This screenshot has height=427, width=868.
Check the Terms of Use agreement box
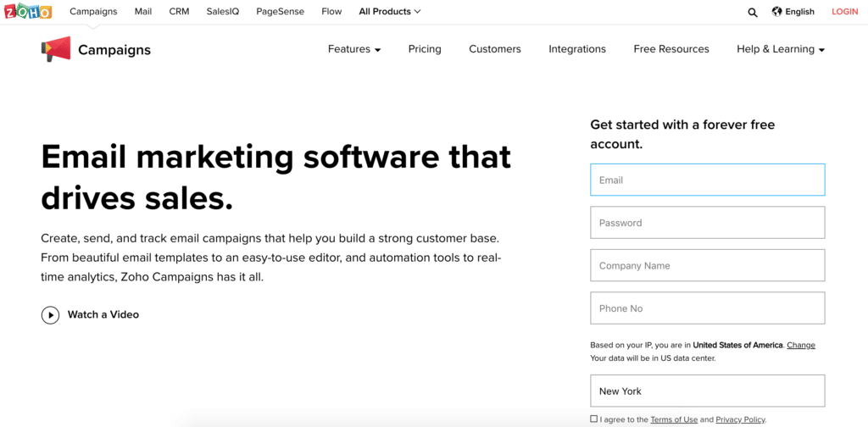point(594,419)
